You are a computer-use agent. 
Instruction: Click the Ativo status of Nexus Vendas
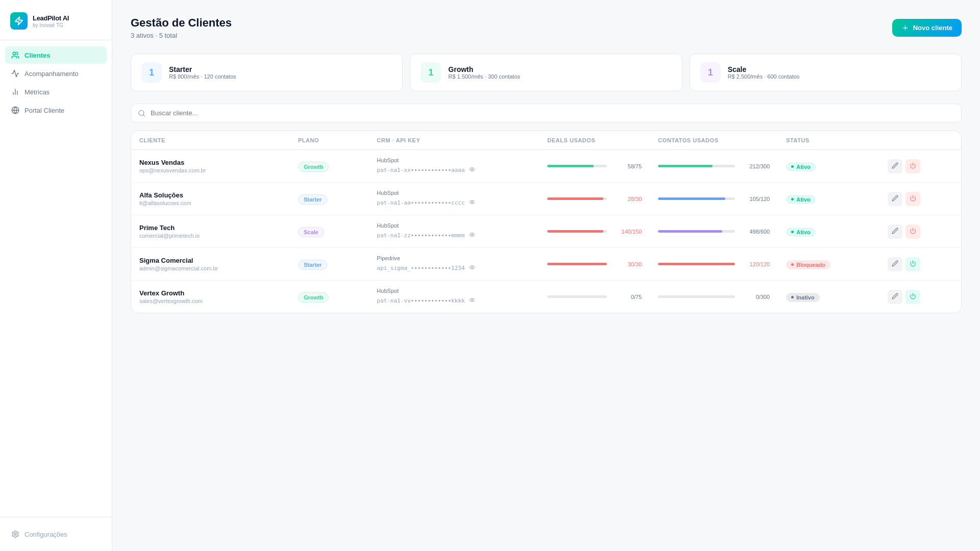(x=800, y=167)
